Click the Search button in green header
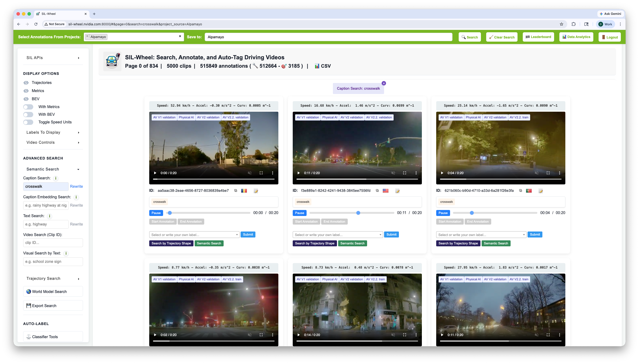Screen dimensions: 639x364 [x=470, y=37]
